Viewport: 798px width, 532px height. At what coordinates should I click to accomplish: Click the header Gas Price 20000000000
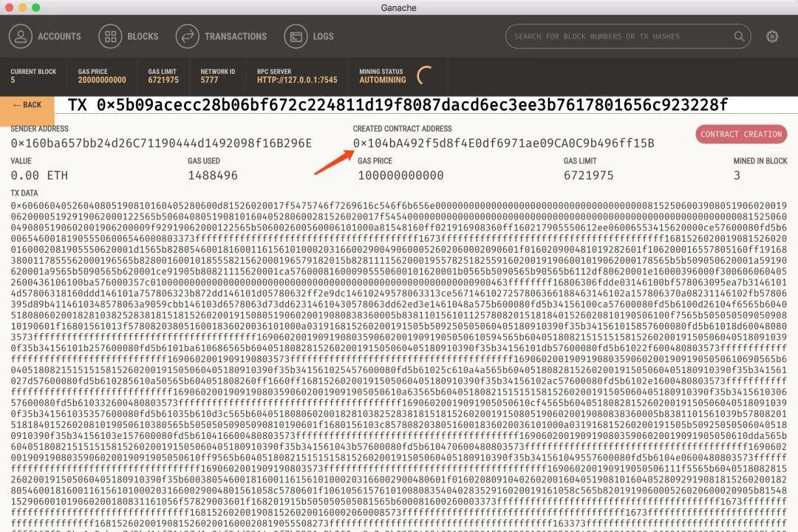(102, 80)
